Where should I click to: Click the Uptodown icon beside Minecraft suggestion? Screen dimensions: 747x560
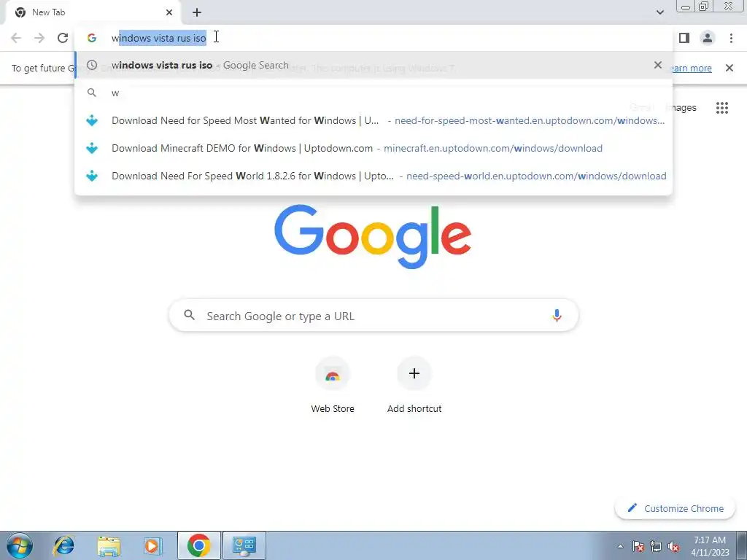pyautogui.click(x=92, y=148)
